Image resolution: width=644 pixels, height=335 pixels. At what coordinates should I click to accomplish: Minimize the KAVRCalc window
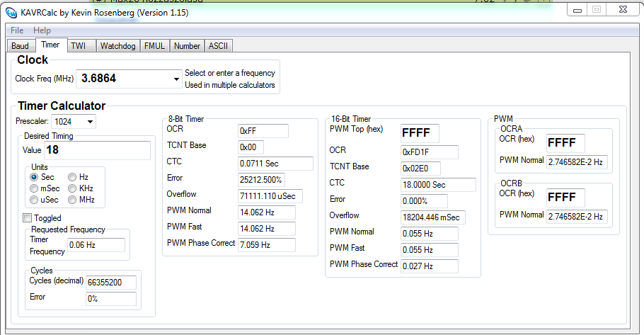[579, 9]
